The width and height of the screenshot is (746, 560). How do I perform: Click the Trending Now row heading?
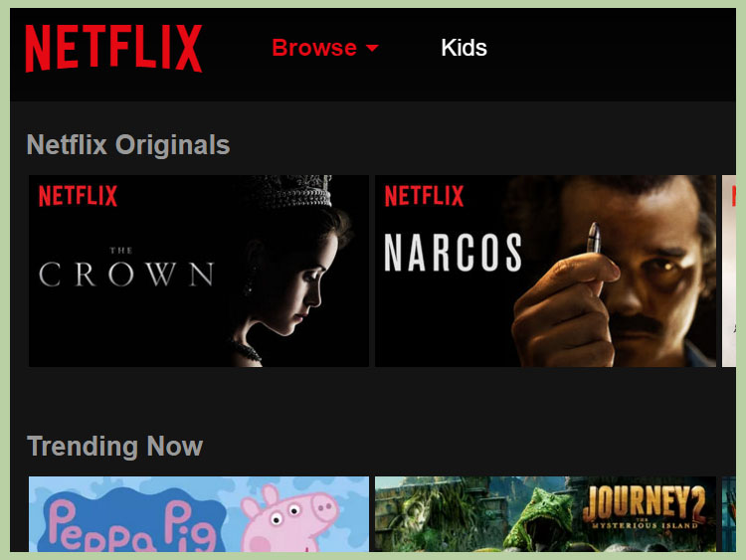(x=115, y=447)
